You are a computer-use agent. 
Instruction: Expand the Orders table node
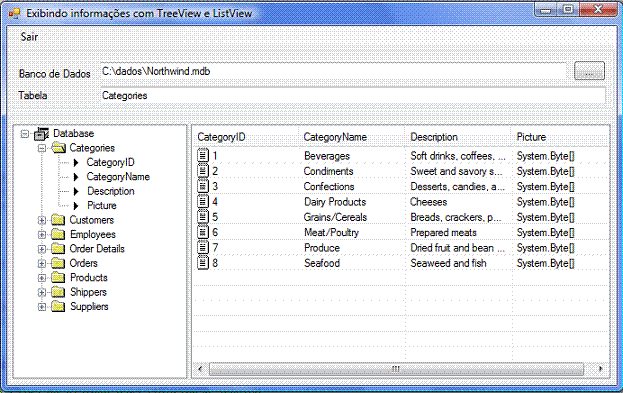tap(42, 263)
